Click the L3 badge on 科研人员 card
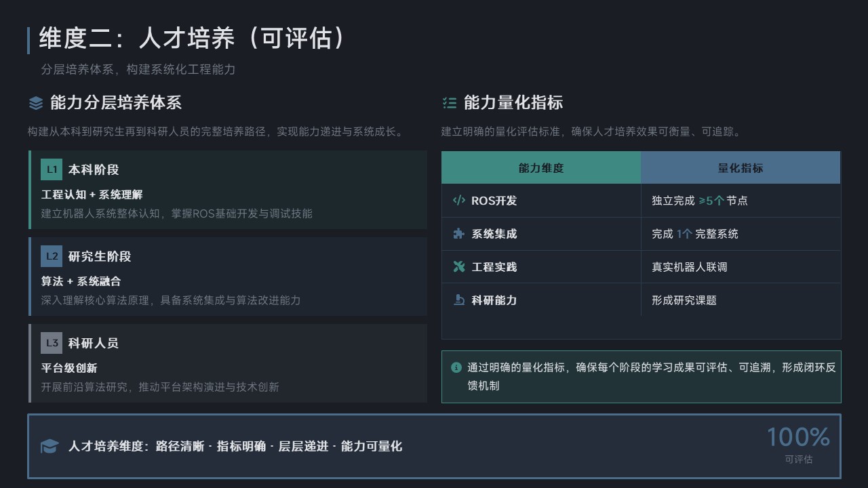 tap(52, 343)
